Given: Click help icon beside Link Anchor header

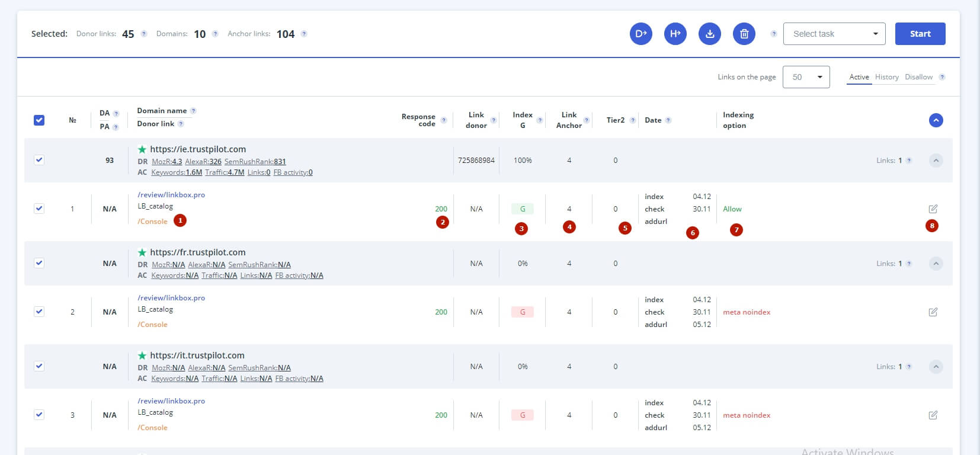Looking at the screenshot, I should [x=587, y=120].
